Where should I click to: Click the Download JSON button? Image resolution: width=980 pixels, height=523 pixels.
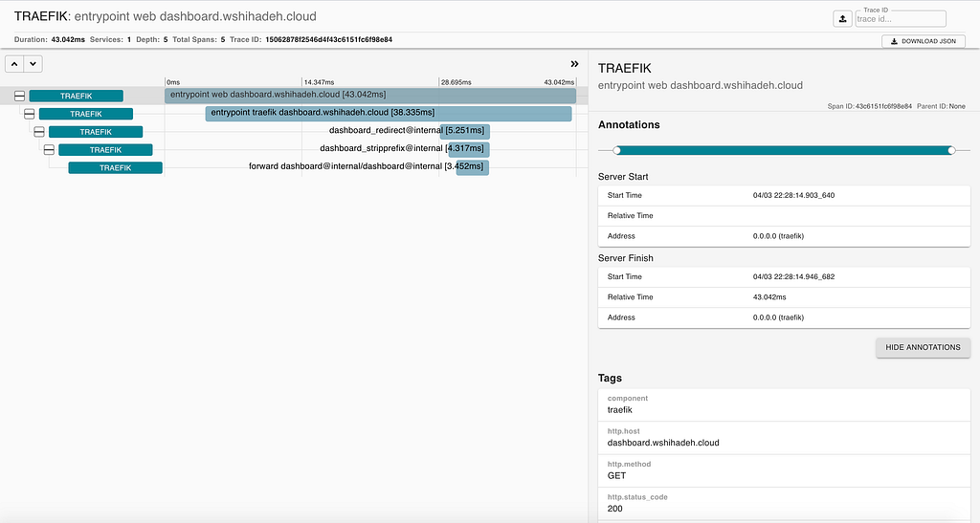924,41
